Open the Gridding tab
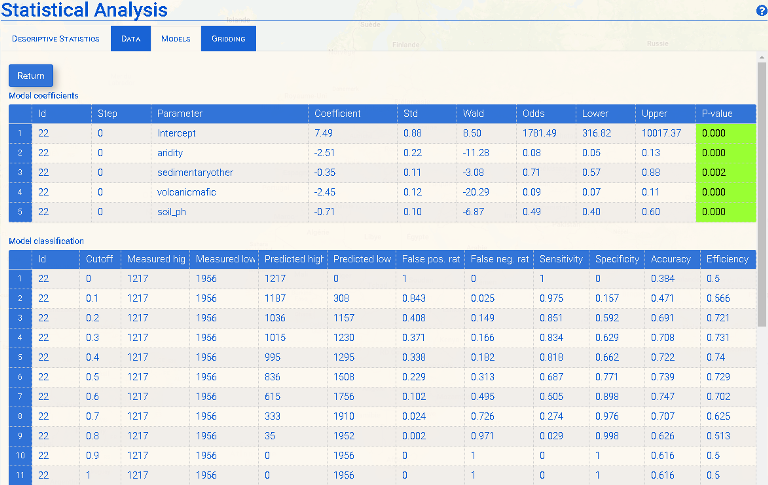The image size is (768, 485). (228, 39)
